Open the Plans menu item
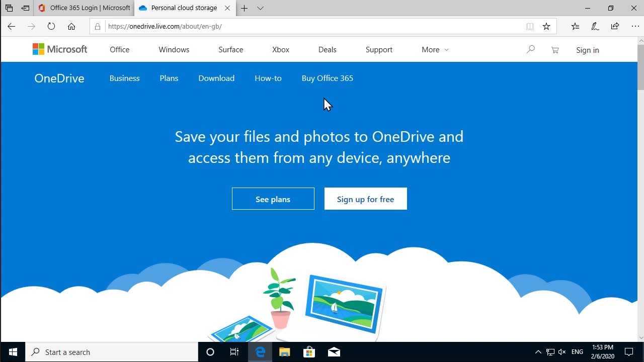 pos(169,78)
